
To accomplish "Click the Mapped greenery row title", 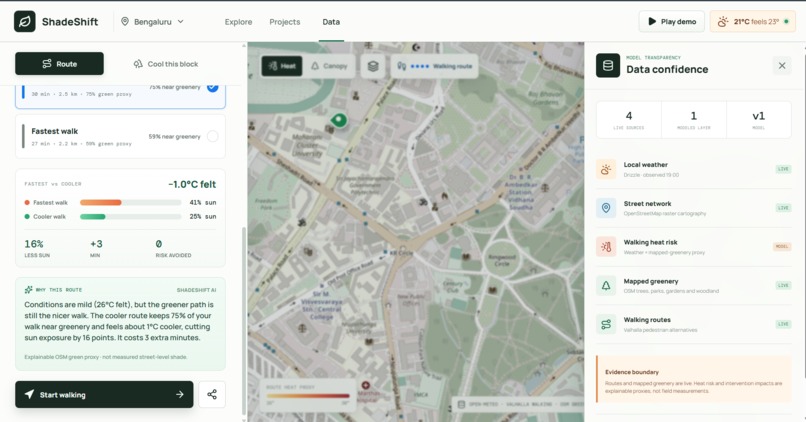I will coord(651,281).
